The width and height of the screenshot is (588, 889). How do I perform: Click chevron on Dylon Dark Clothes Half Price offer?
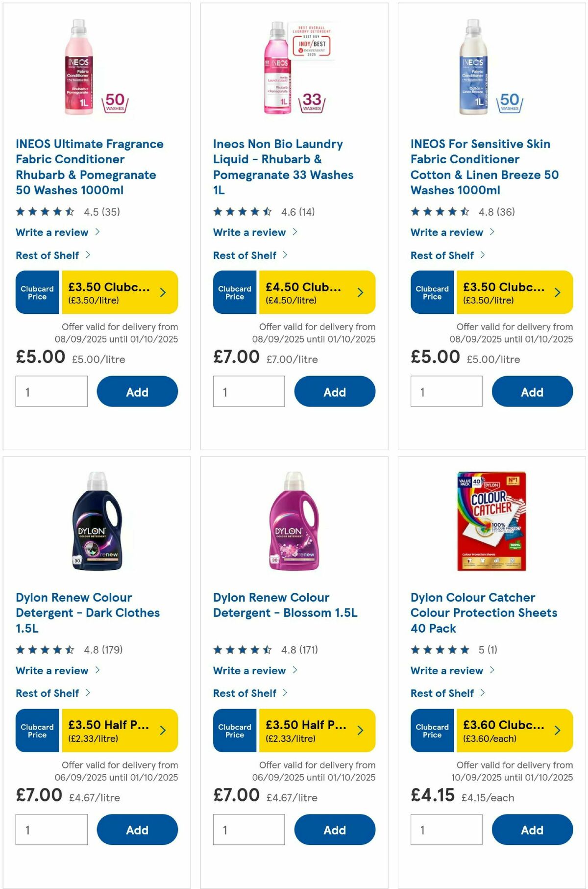(164, 730)
